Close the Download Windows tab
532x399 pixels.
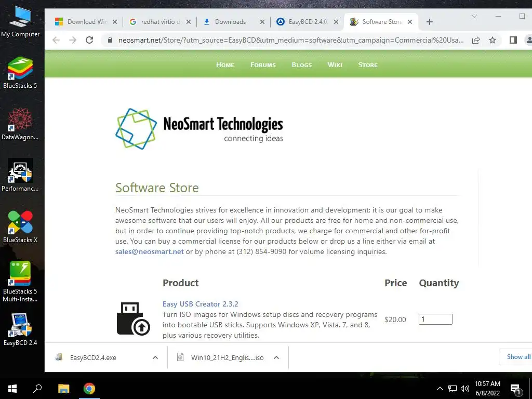coord(115,22)
